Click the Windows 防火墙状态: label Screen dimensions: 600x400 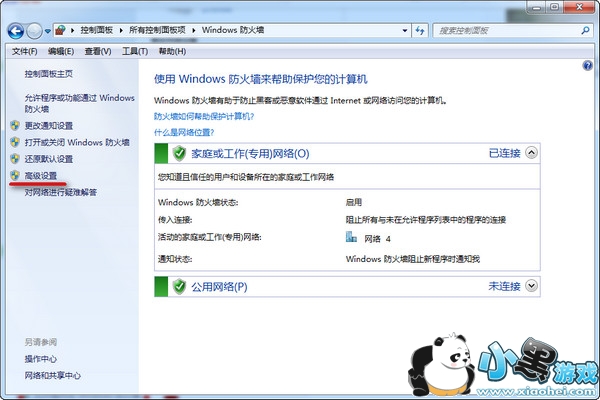click(x=198, y=202)
